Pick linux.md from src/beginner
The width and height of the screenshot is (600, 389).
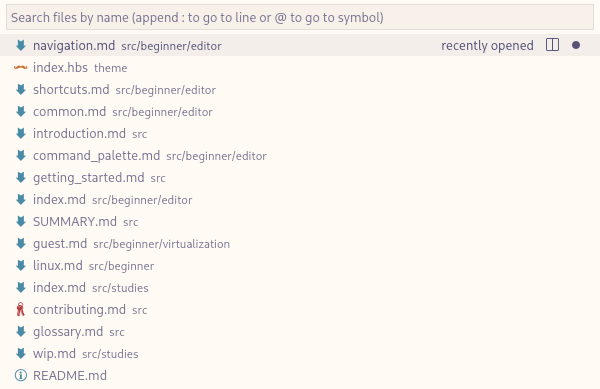[300, 265]
